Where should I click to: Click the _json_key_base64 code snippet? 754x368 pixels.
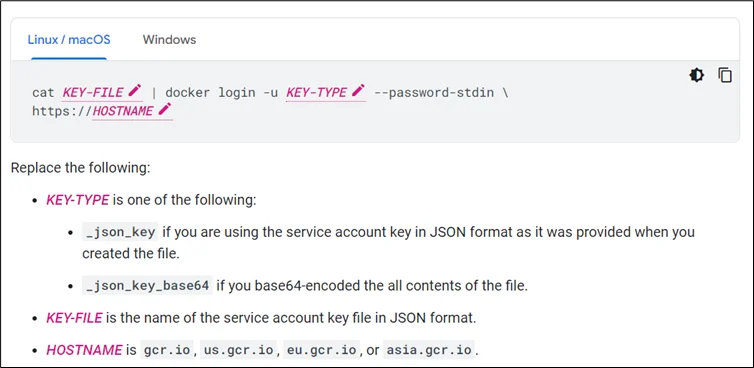(147, 286)
